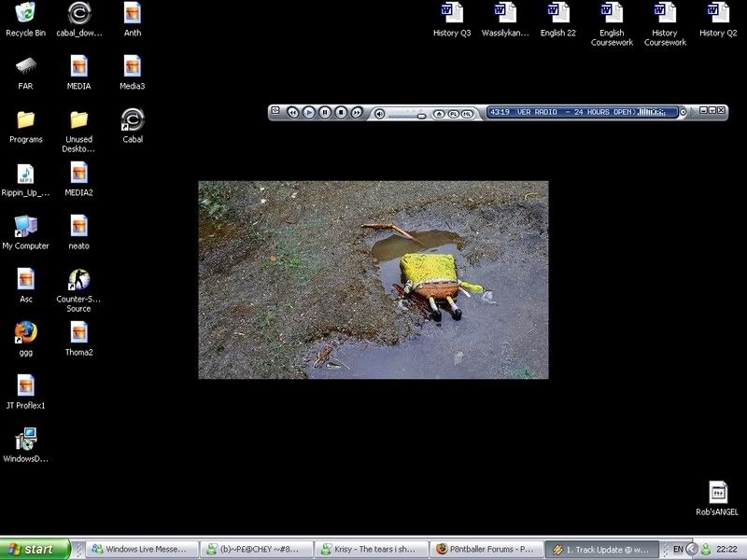Select the English 22 Word document
Image resolution: width=747 pixels, height=560 pixels.
(x=558, y=19)
